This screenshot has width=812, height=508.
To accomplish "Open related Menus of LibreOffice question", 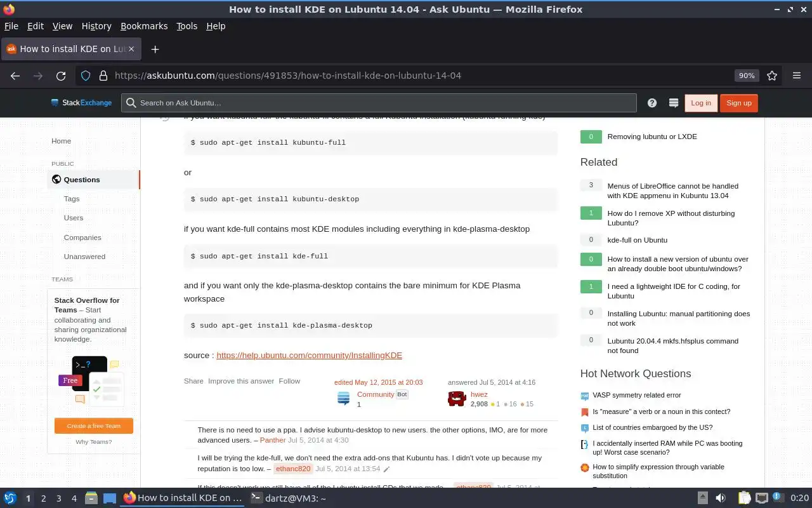I will (x=672, y=191).
